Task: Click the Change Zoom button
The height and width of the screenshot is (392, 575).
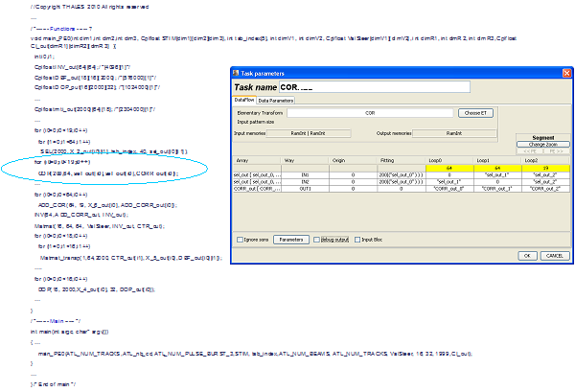Action: [542, 144]
